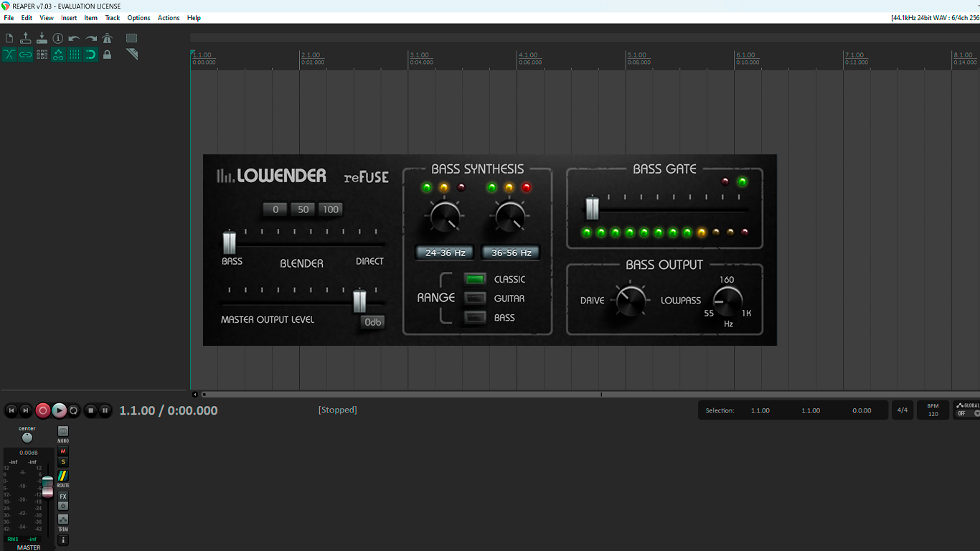Image resolution: width=980 pixels, height=551 pixels.
Task: Open the Insert menu
Action: [x=69, y=18]
